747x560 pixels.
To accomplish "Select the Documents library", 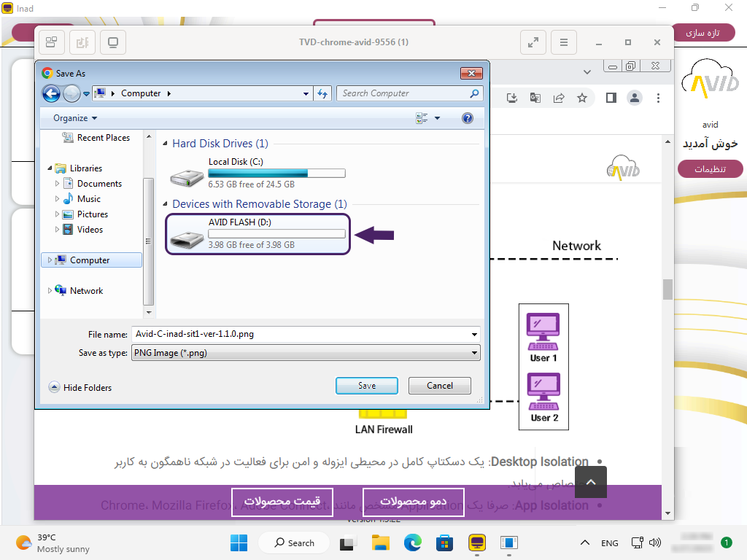I will coord(93,183).
